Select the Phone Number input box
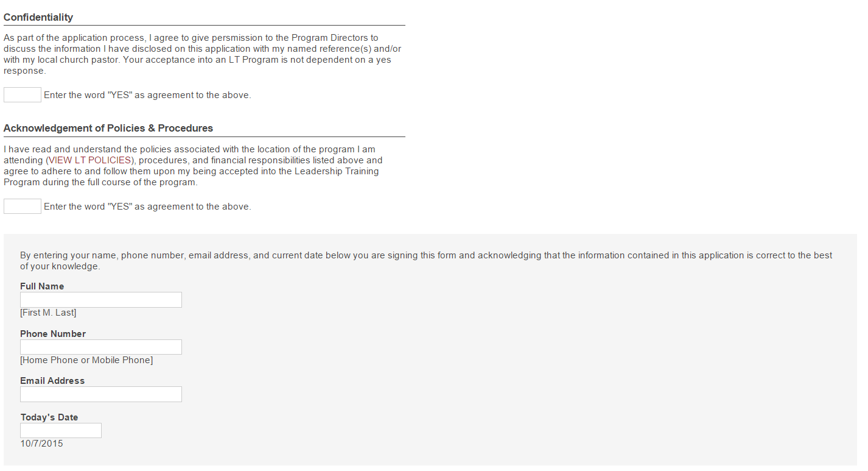The width and height of the screenshot is (868, 471). pos(101,347)
